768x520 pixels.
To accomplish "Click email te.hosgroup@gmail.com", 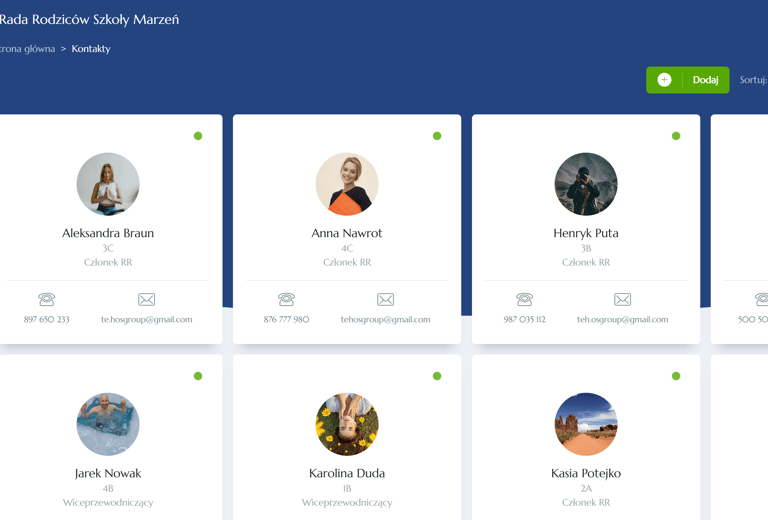I will click(x=146, y=319).
